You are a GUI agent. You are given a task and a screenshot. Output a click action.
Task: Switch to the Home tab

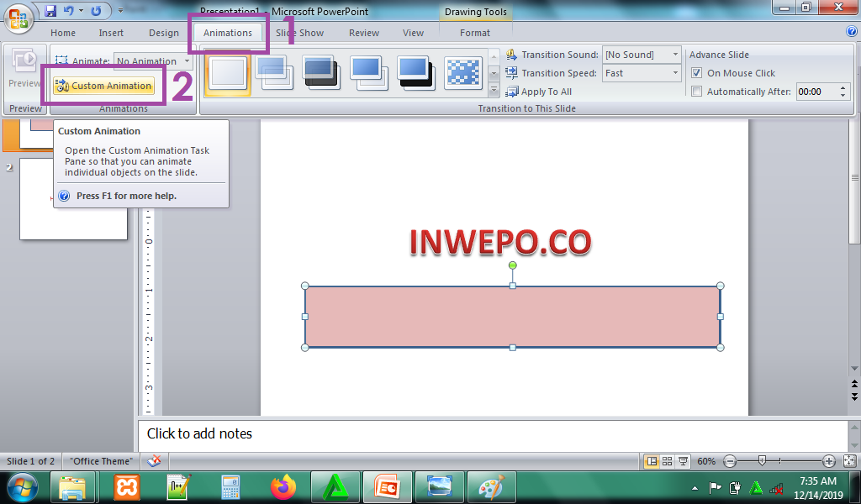point(62,33)
